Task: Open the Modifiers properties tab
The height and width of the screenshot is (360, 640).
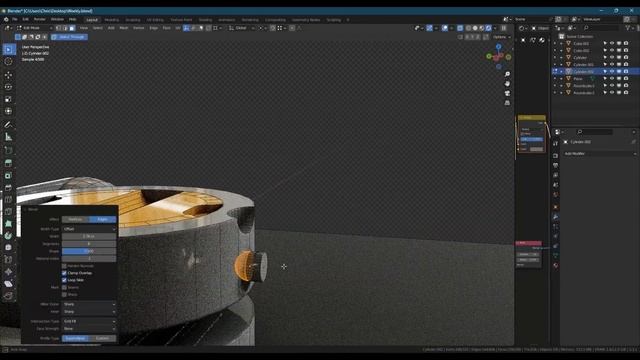Action: [x=556, y=217]
